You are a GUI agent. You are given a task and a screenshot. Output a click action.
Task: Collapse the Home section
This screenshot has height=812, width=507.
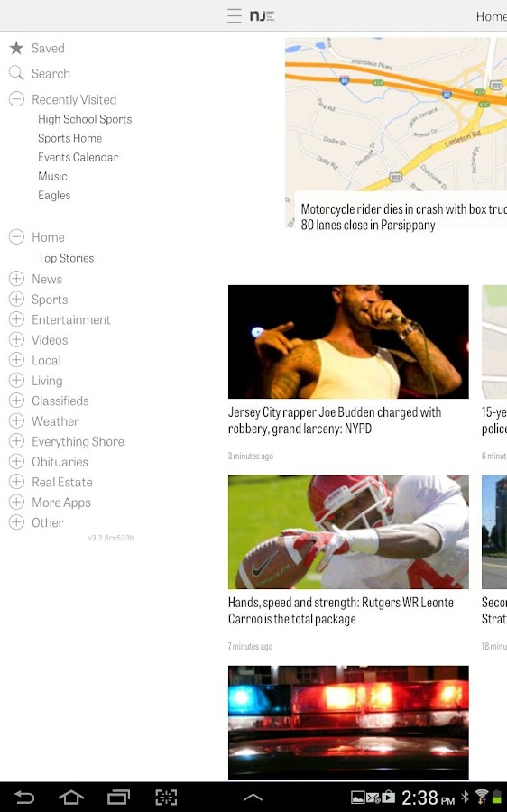point(16,237)
